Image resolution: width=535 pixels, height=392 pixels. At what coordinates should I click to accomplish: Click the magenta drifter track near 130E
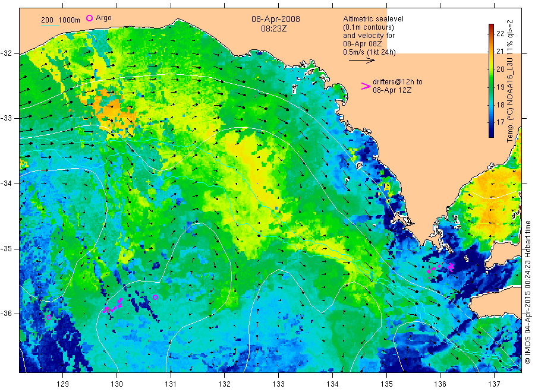pyautogui.click(x=113, y=306)
